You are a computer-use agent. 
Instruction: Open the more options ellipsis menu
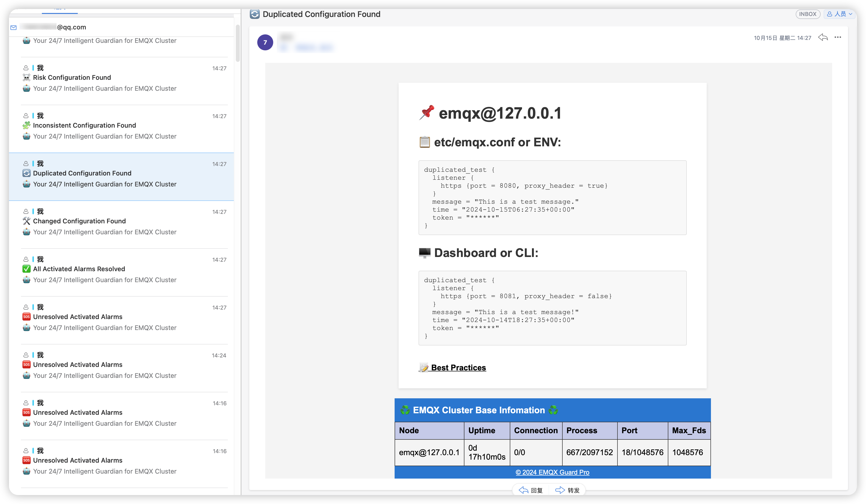tap(838, 37)
